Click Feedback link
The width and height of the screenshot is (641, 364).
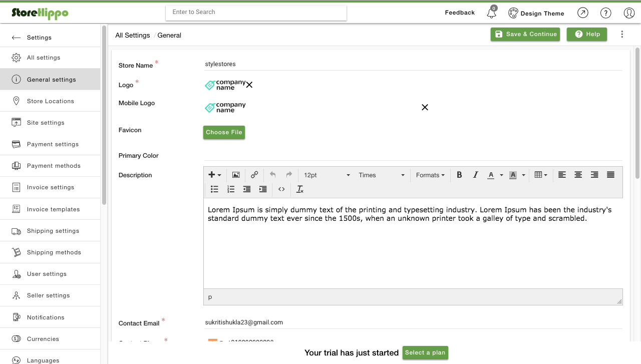coord(460,13)
